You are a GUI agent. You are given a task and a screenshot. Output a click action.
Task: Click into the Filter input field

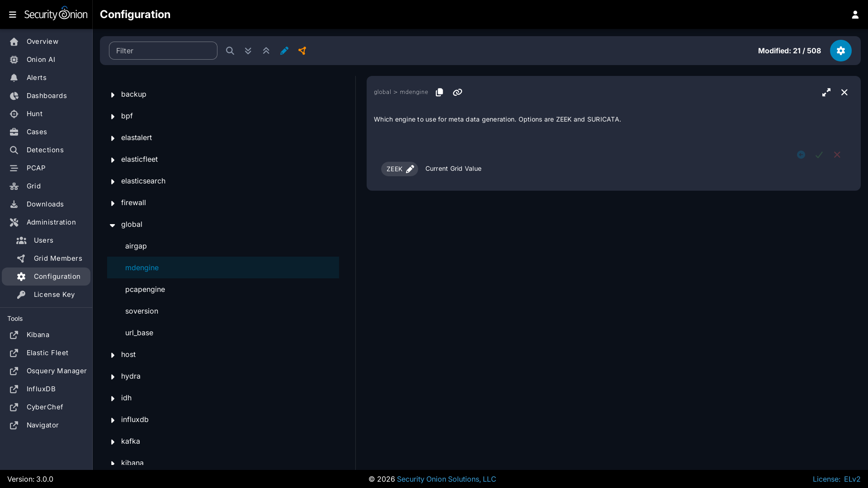point(163,51)
